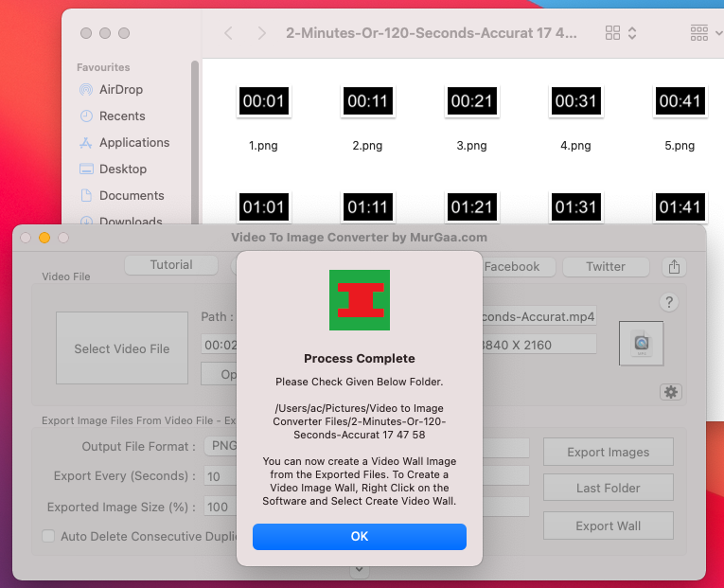This screenshot has width=724, height=588.
Task: Click Select Video File box
Action: pos(122,347)
